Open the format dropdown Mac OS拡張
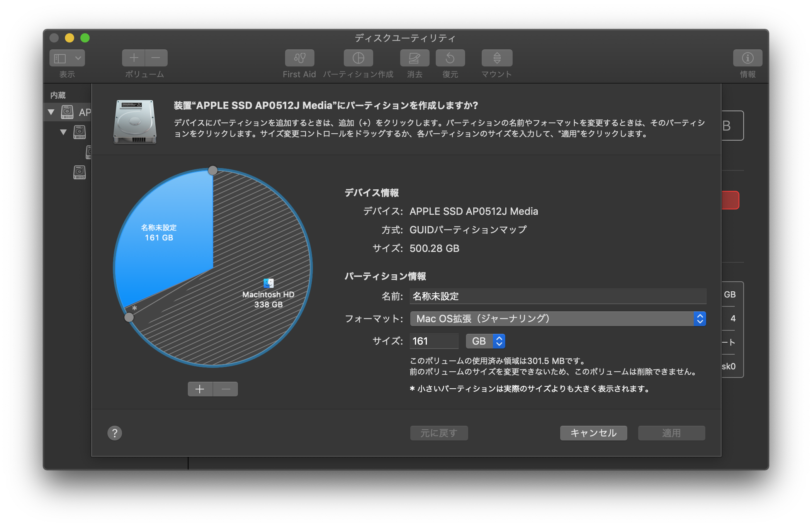Viewport: 812px width, 527px height. (558, 319)
